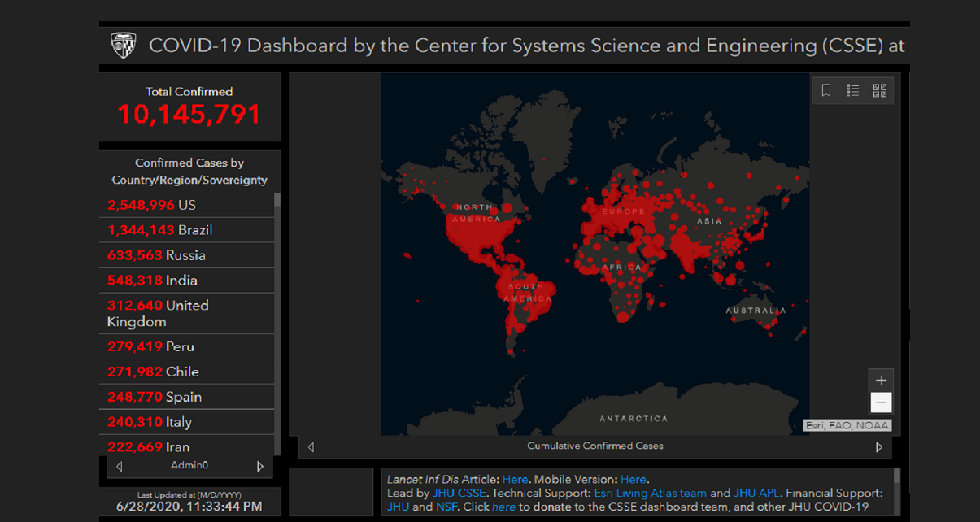Open the JHU financial support link
This screenshot has width=980, height=522.
(x=398, y=507)
